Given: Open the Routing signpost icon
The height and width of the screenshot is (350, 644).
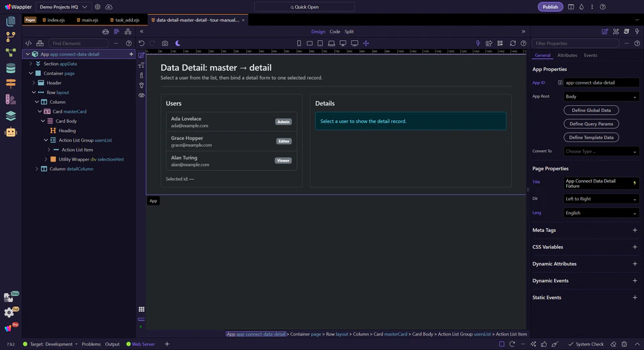Looking at the screenshot, I should pos(11,83).
